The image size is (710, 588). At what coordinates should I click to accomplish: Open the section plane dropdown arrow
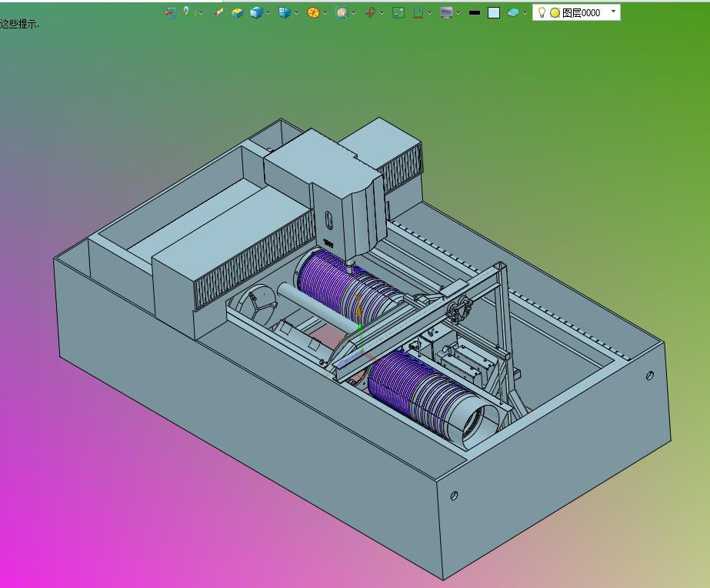click(x=430, y=13)
